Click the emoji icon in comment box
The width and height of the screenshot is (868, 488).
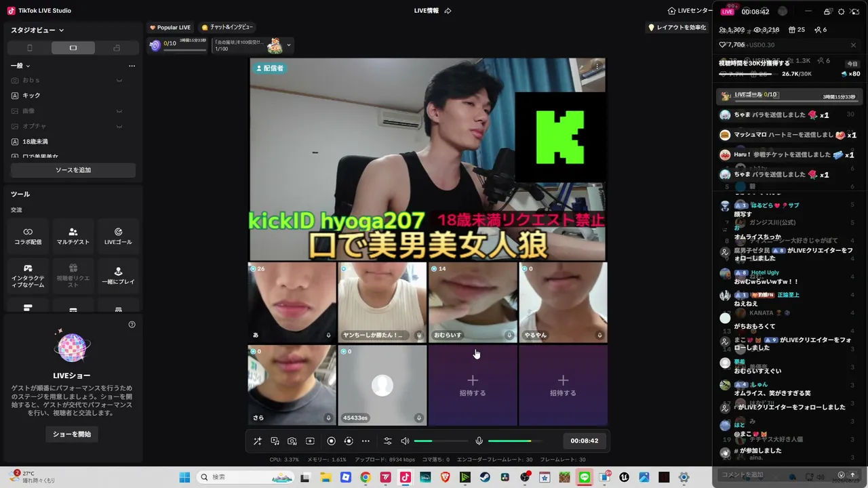[842, 475]
